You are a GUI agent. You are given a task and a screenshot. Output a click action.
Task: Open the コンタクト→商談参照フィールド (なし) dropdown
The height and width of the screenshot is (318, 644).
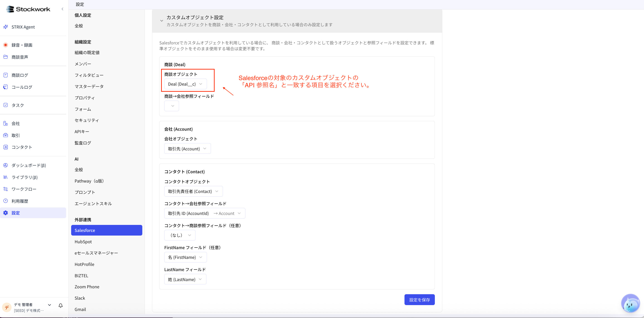pyautogui.click(x=180, y=235)
